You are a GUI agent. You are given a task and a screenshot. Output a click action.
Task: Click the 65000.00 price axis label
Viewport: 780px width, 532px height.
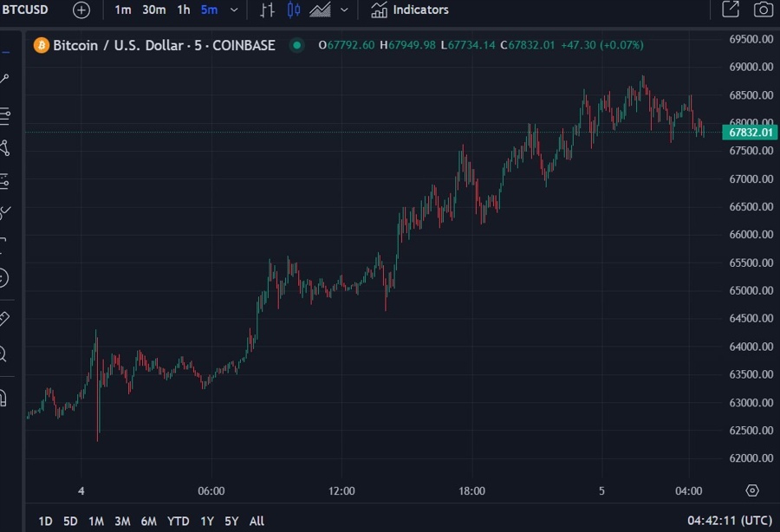pos(751,290)
